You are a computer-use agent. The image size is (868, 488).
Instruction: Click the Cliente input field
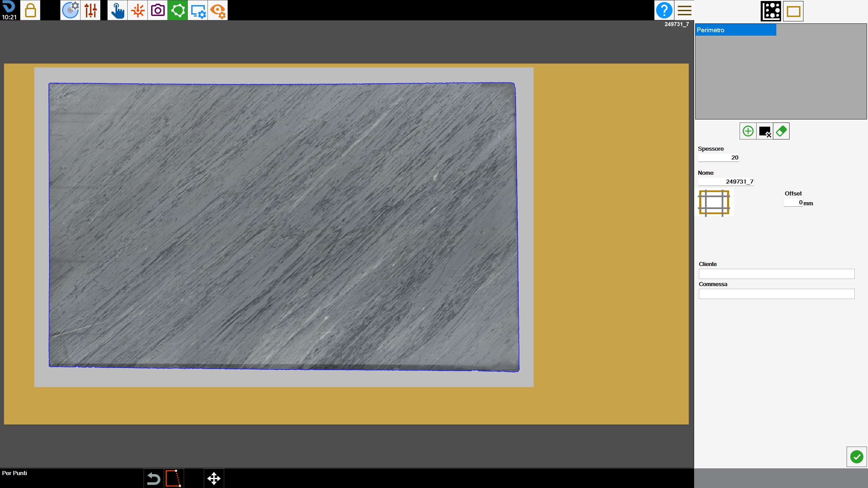click(777, 274)
